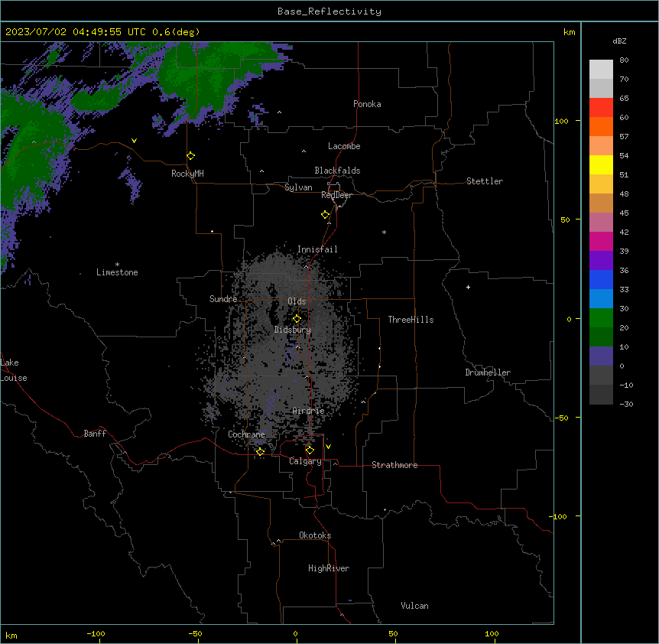Click the asterisk marker above Limestone
Image resolution: width=659 pixels, height=644 pixels.
[x=117, y=265]
